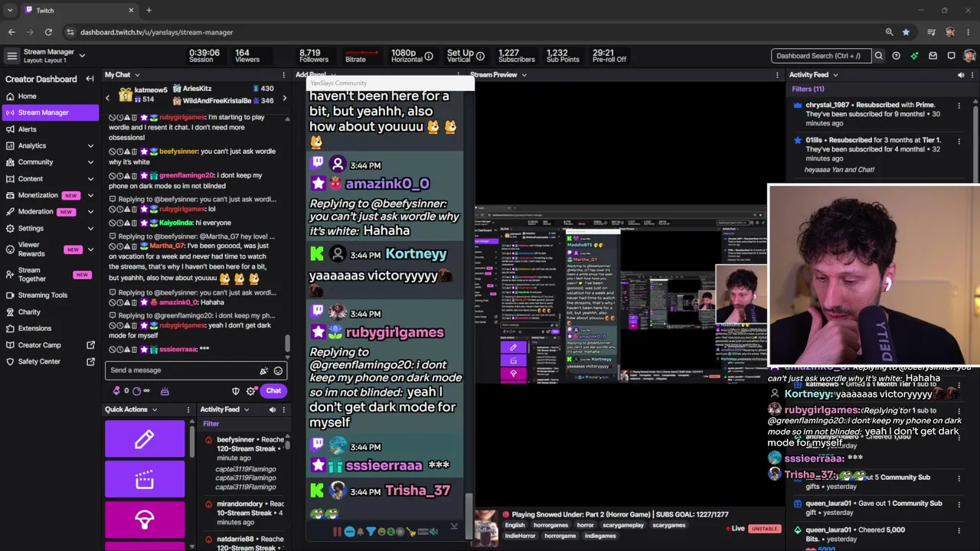Image resolution: width=980 pixels, height=551 pixels.
Task: Expand the Content section
Action: coord(90,179)
